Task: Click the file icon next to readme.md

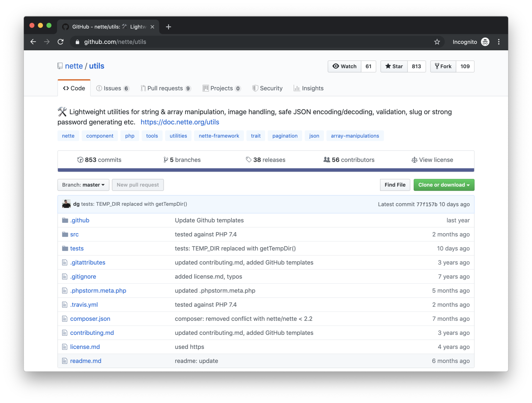Action: (x=65, y=361)
